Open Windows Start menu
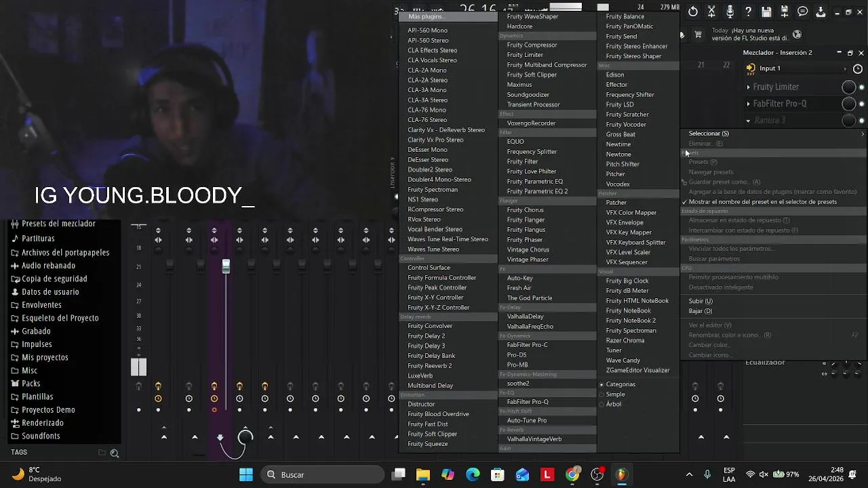Viewport: 868px width, 488px height. click(246, 474)
